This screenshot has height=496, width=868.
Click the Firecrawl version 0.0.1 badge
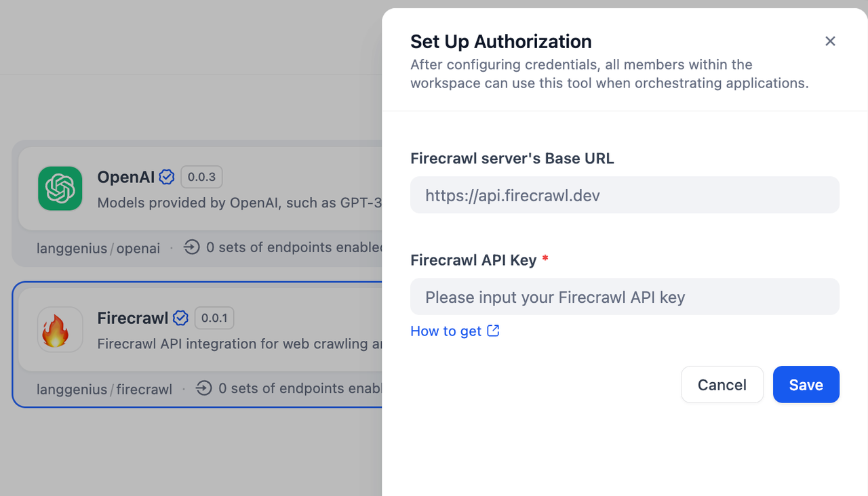coord(214,318)
